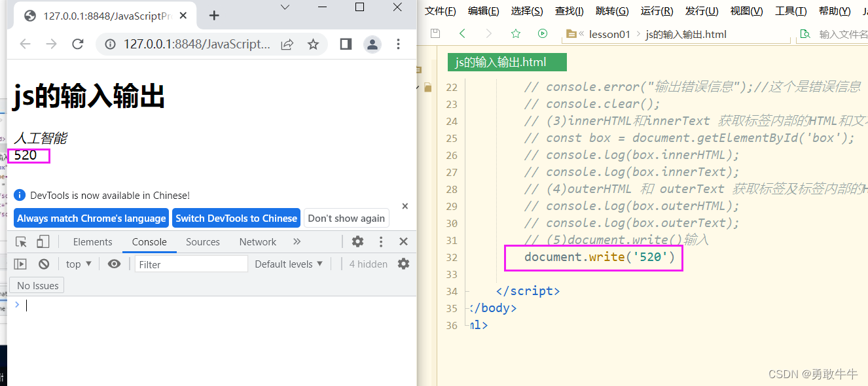Switch to the Console tab
The width and height of the screenshot is (868, 386).
[149, 241]
